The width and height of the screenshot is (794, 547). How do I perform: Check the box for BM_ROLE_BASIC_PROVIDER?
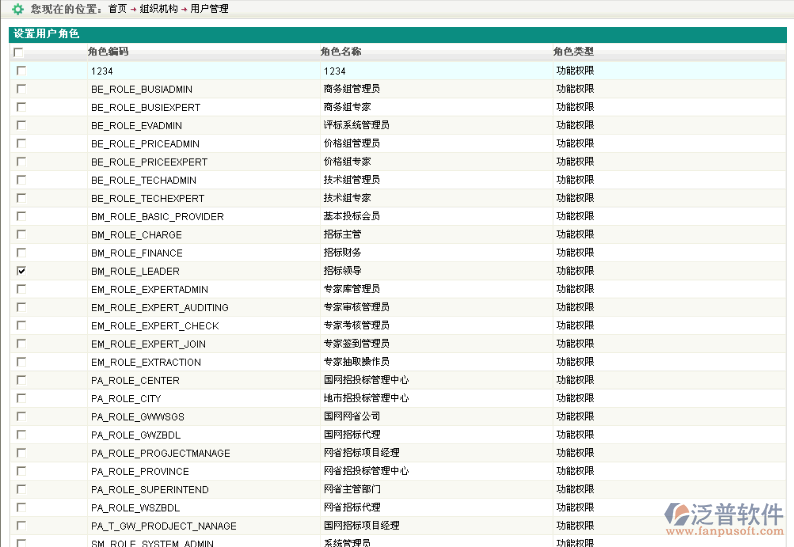pyautogui.click(x=21, y=216)
